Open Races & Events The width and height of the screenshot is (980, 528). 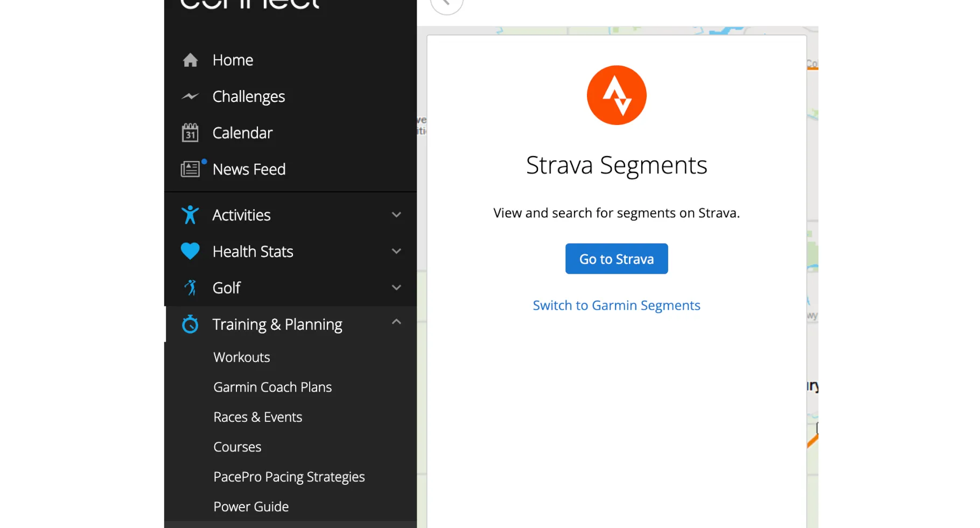[257, 416]
